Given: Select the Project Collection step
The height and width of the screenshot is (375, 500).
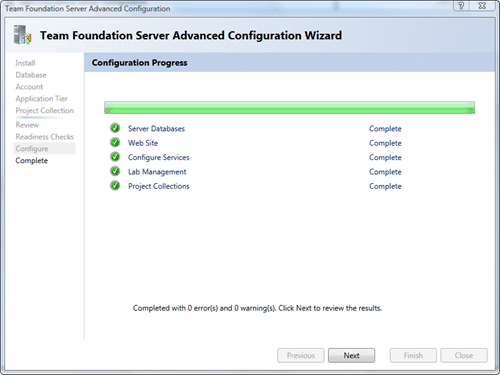Looking at the screenshot, I should click(45, 111).
